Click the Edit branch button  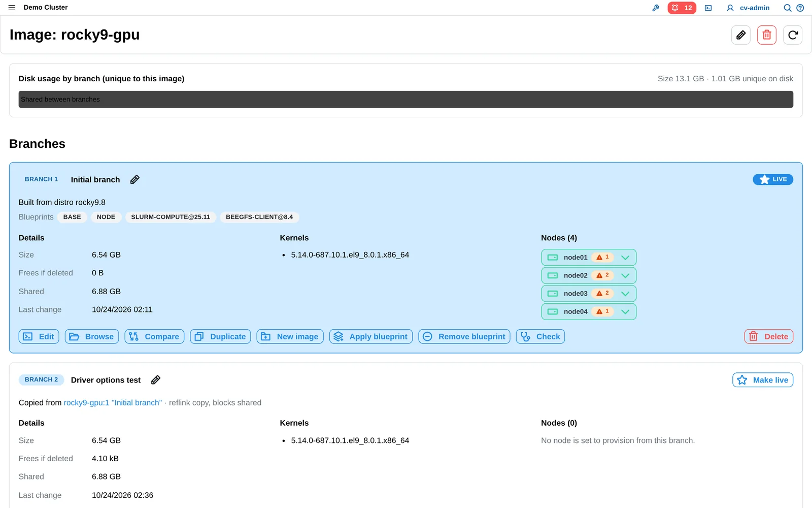(x=39, y=337)
